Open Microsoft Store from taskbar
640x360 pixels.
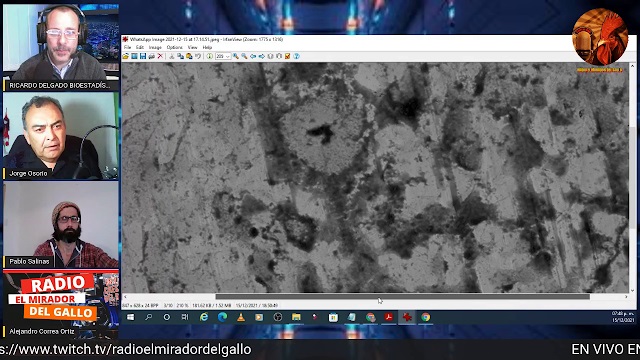(333, 317)
